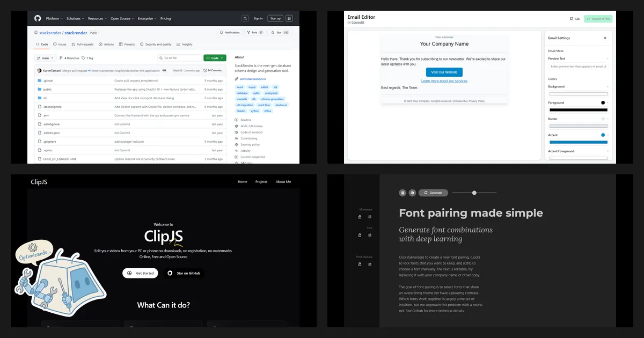This screenshot has height=338, width=644.
Task: Click the gray Border color bar
Action: 578,126
